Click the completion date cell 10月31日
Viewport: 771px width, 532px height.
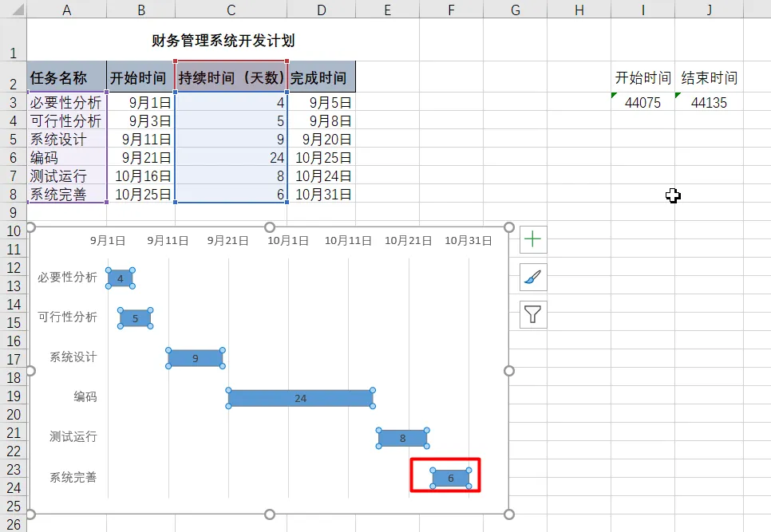coord(322,194)
